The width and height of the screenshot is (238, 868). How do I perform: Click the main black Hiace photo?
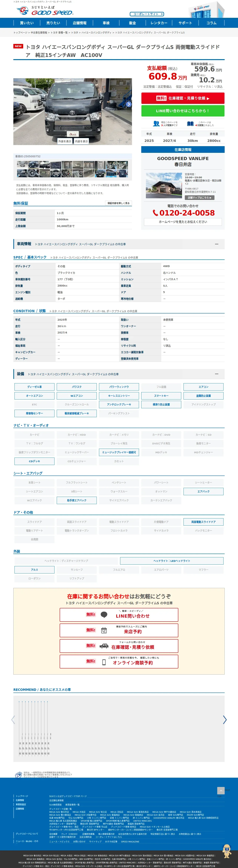coord(72,111)
